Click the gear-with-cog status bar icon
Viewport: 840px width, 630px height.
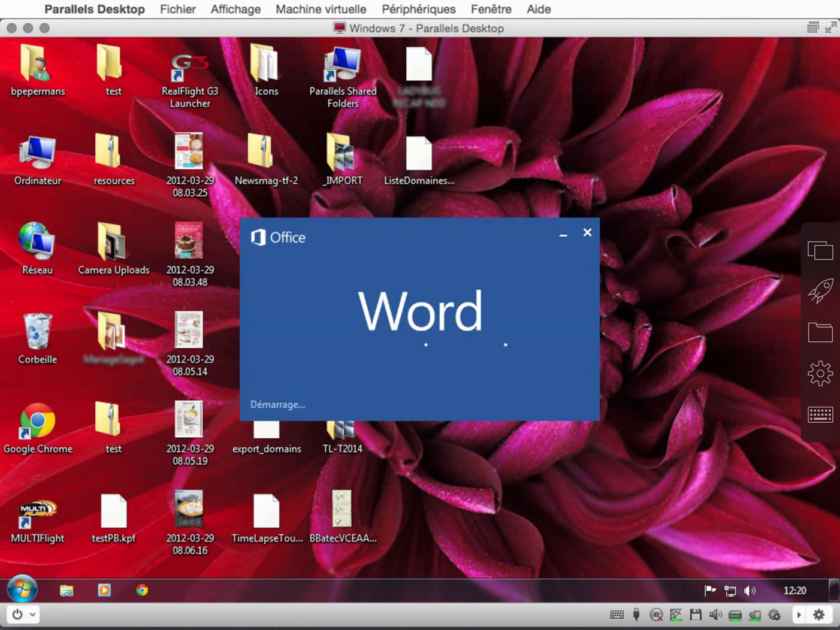coord(775,615)
